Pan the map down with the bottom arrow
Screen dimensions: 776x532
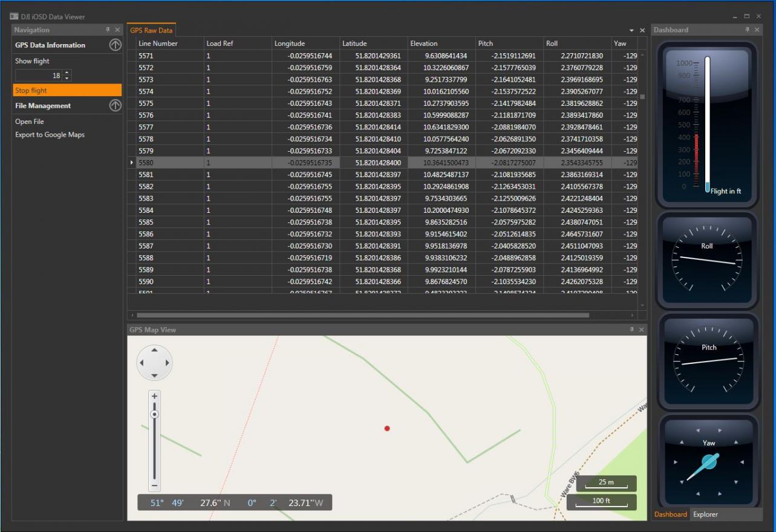[x=154, y=376]
